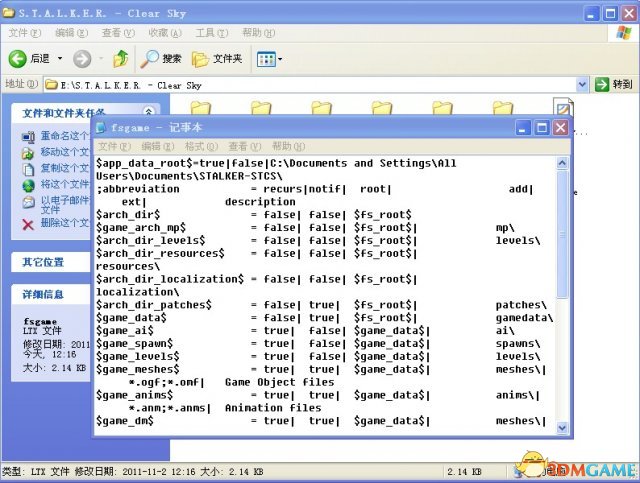Click the red X delete icon

pos(28,224)
